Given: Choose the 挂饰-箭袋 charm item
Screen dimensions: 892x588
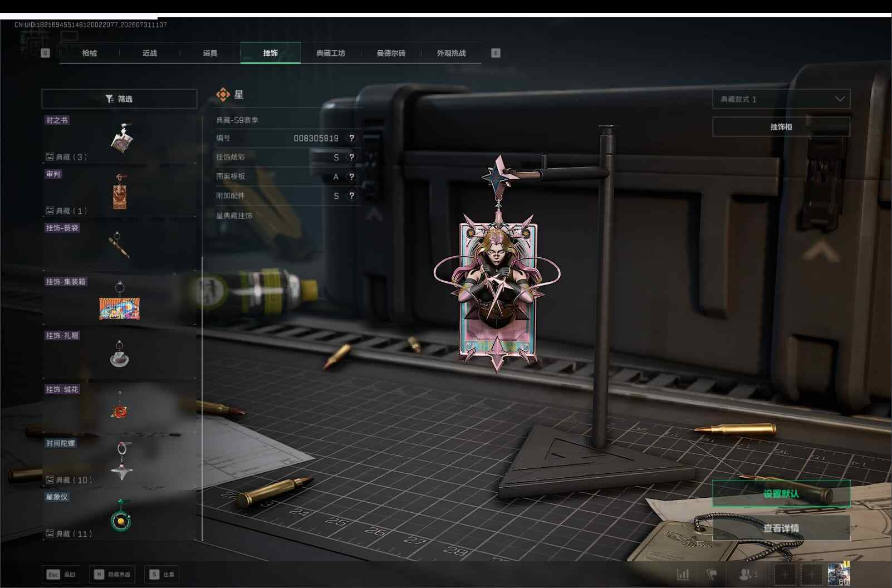Looking at the screenshot, I should (x=120, y=246).
